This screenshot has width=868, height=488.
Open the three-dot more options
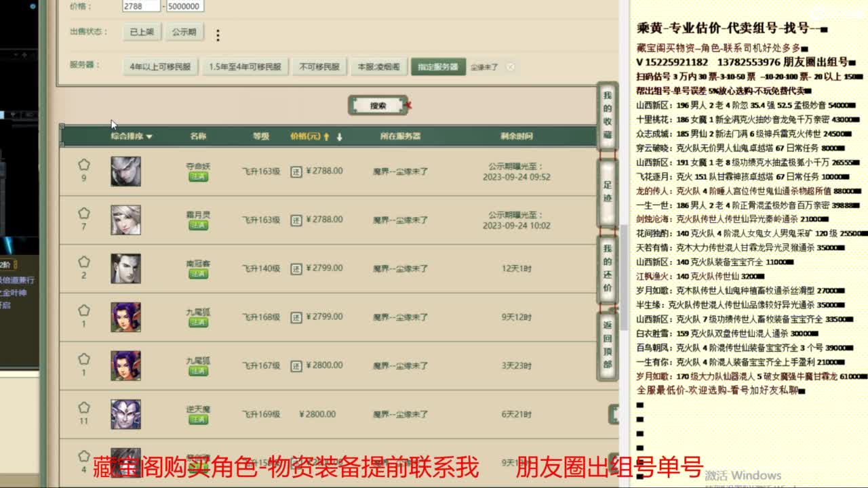[x=218, y=35]
